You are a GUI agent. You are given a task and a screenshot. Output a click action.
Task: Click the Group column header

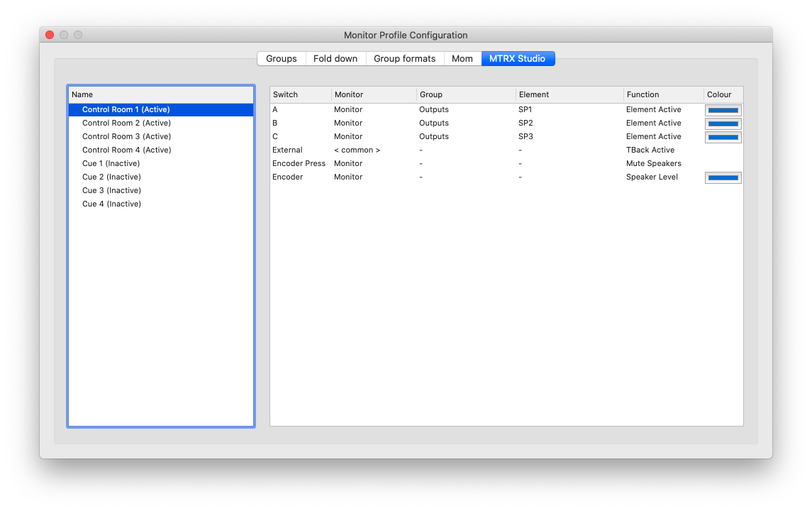[466, 94]
